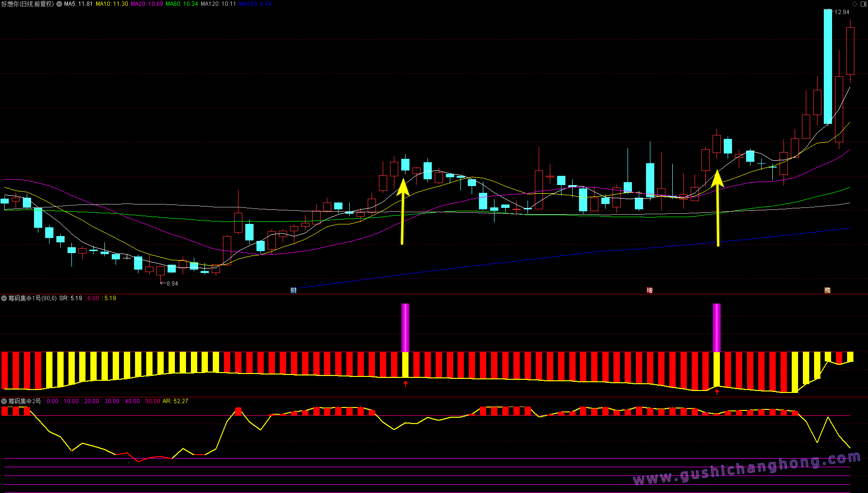Expand the 筹码集中2号 indicator menu arrow
The width and height of the screenshot is (868, 493).
(x=4, y=401)
